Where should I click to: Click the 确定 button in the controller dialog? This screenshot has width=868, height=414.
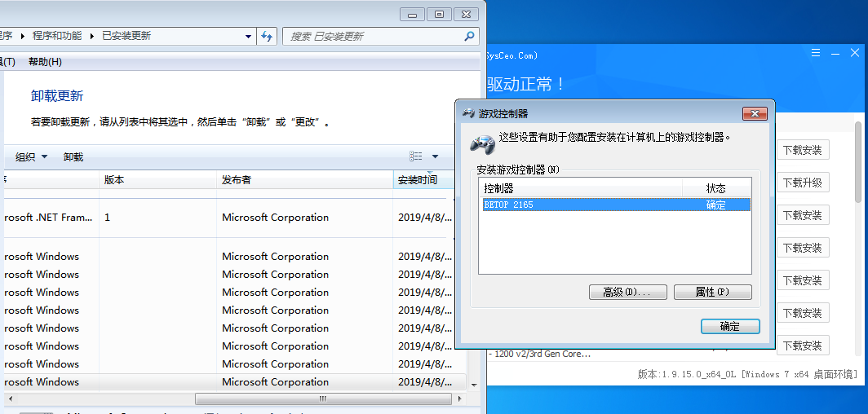pos(730,326)
